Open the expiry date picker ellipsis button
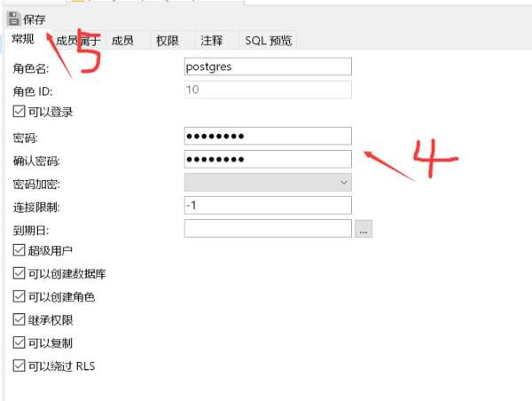 tap(364, 229)
